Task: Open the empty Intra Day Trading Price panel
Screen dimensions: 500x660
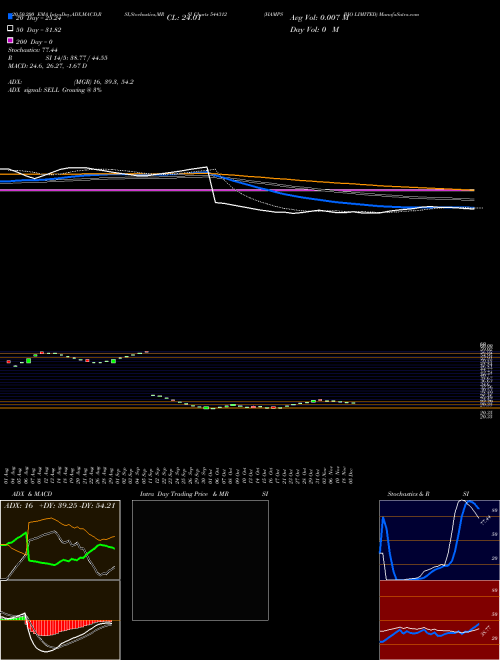Action: pos(200,560)
